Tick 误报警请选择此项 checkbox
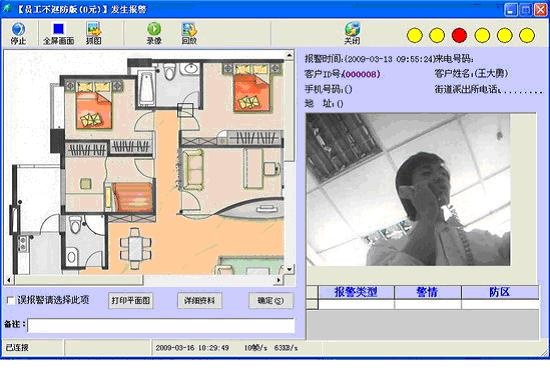 click(11, 300)
